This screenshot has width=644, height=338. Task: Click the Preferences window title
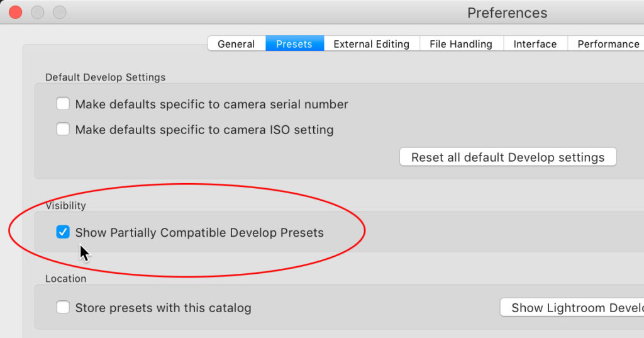click(x=507, y=13)
